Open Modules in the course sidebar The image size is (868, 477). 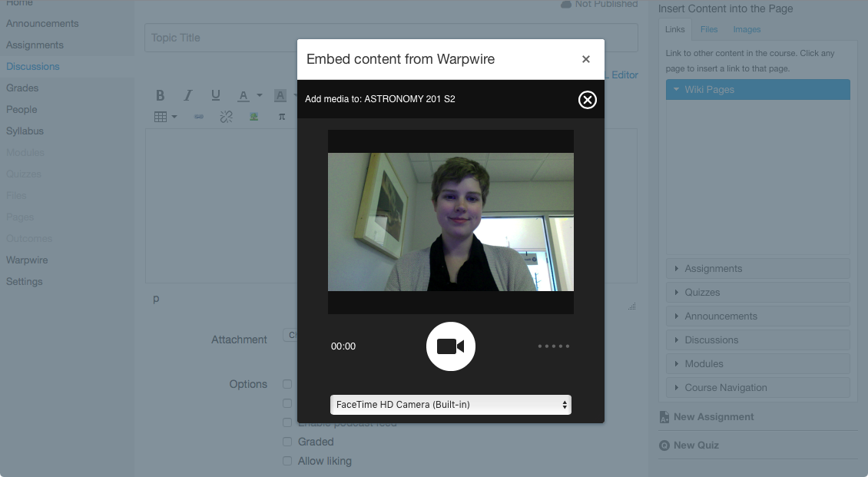(25, 153)
